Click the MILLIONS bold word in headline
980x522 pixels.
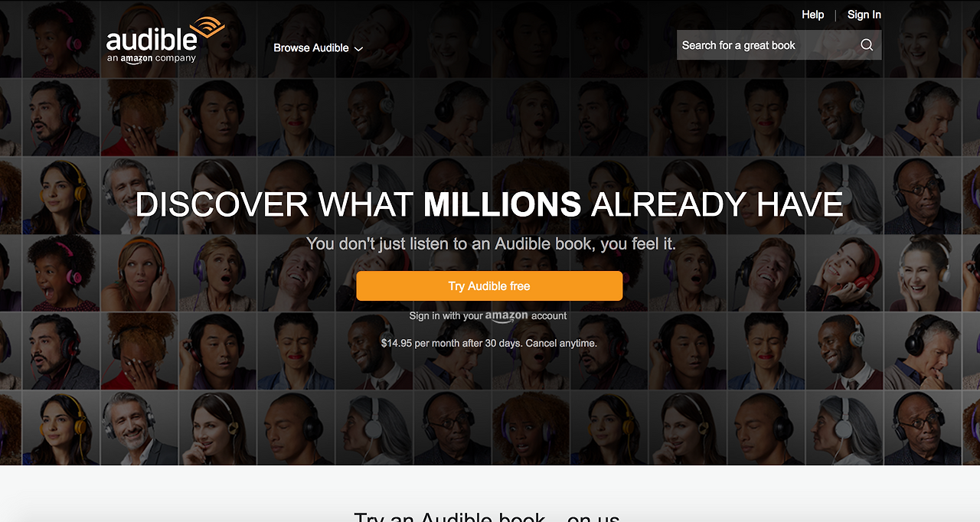502,204
